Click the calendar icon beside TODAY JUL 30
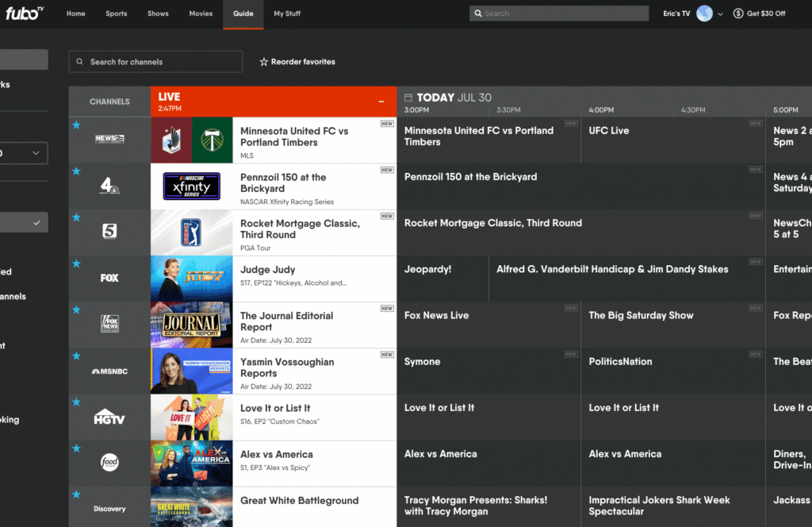 (409, 96)
